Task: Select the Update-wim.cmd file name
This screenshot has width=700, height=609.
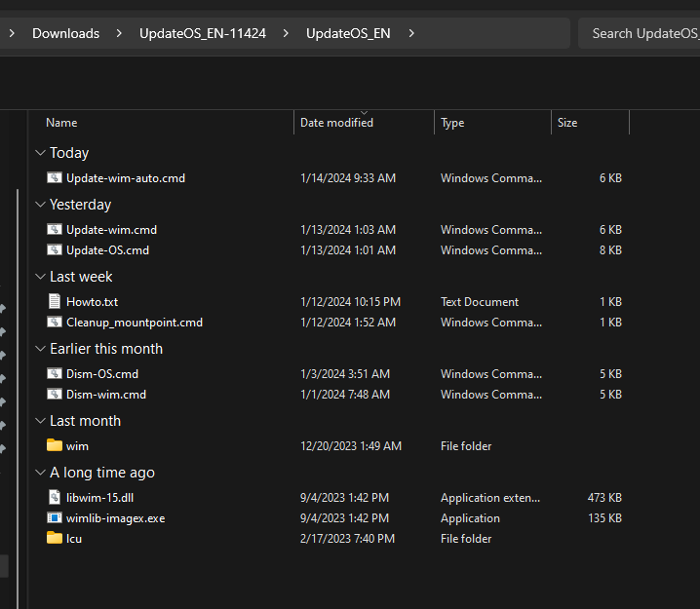Action: click(x=111, y=230)
